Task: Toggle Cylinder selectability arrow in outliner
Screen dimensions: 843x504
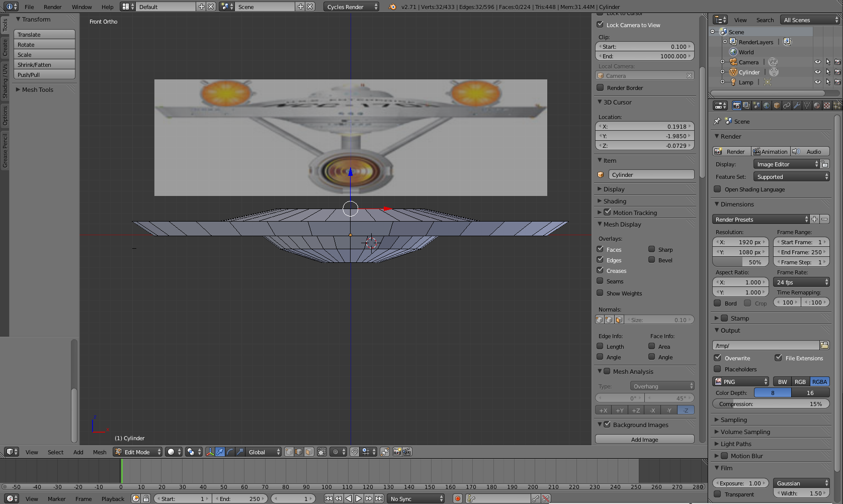Action: [828, 72]
